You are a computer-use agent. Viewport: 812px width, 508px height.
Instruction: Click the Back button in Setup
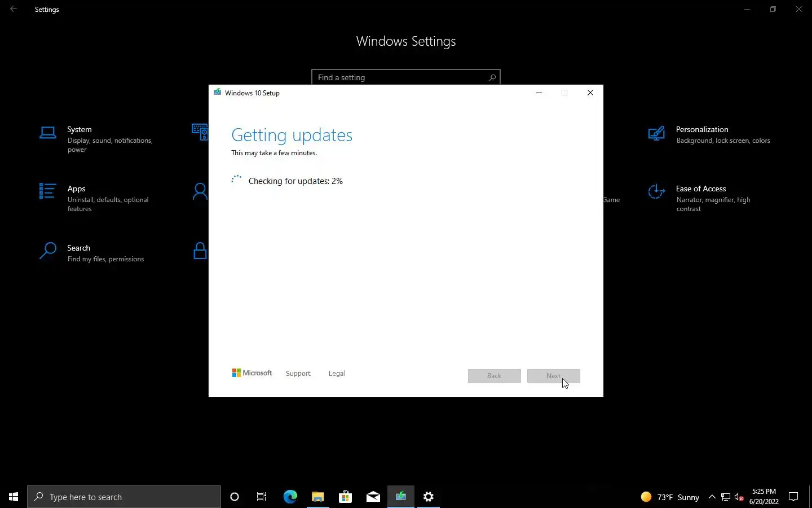pos(494,376)
